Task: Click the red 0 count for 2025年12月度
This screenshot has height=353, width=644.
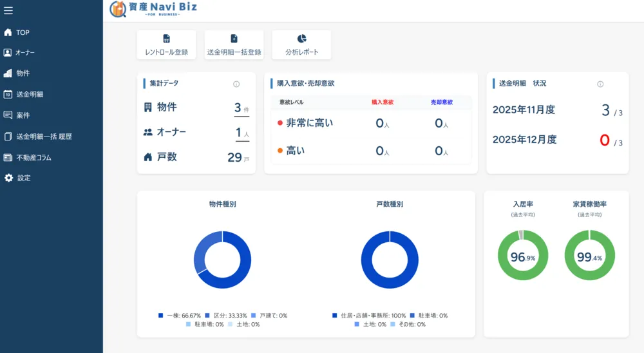Action: [x=604, y=140]
